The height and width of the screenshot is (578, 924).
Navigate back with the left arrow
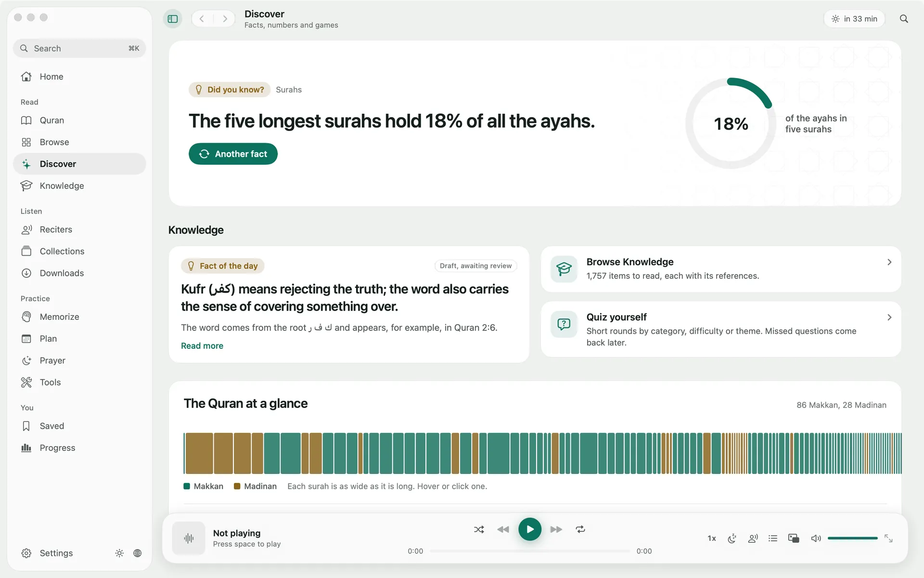[x=202, y=19]
